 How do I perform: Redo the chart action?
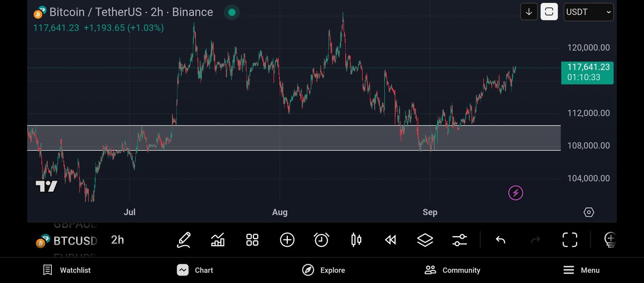535,240
